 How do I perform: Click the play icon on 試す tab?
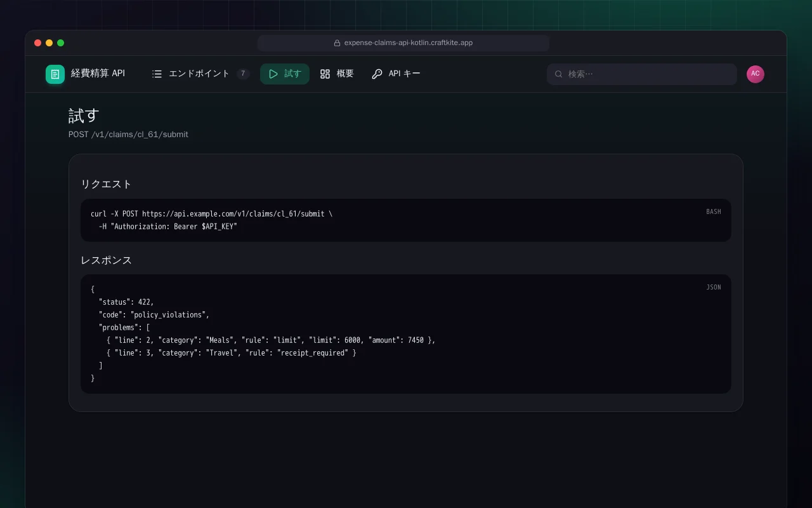click(273, 74)
